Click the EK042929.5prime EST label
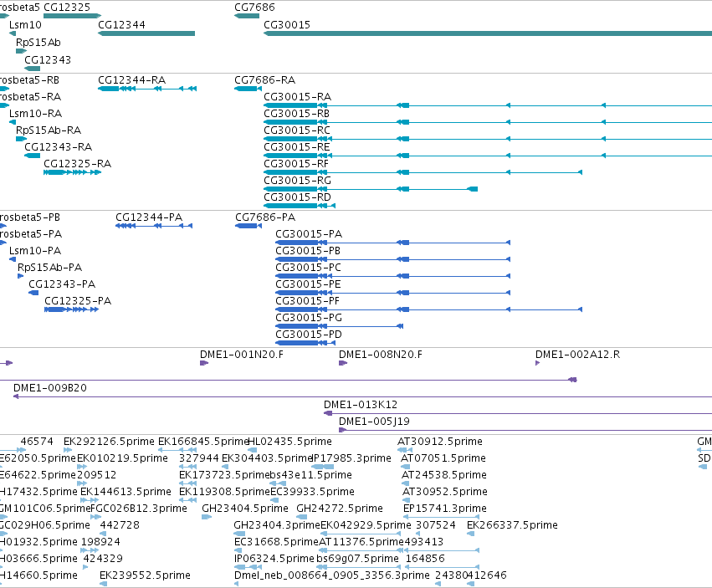The width and height of the screenshot is (712, 588). click(366, 525)
